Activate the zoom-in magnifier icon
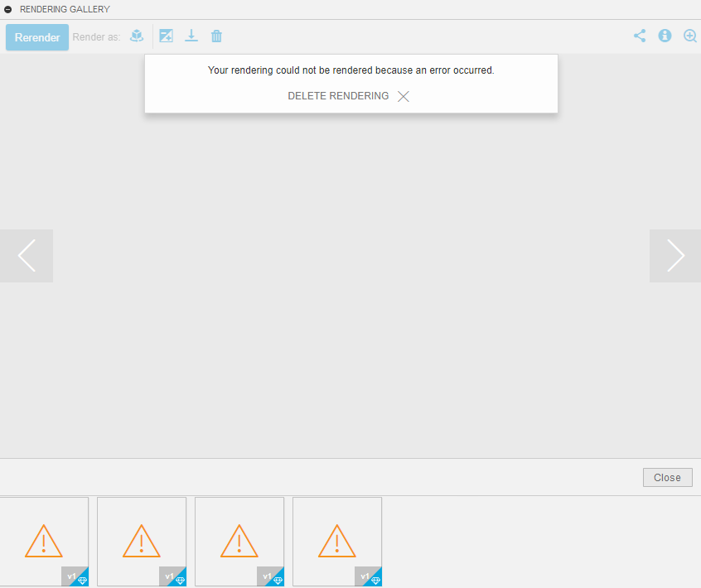Image resolution: width=701 pixels, height=588 pixels. click(x=690, y=36)
